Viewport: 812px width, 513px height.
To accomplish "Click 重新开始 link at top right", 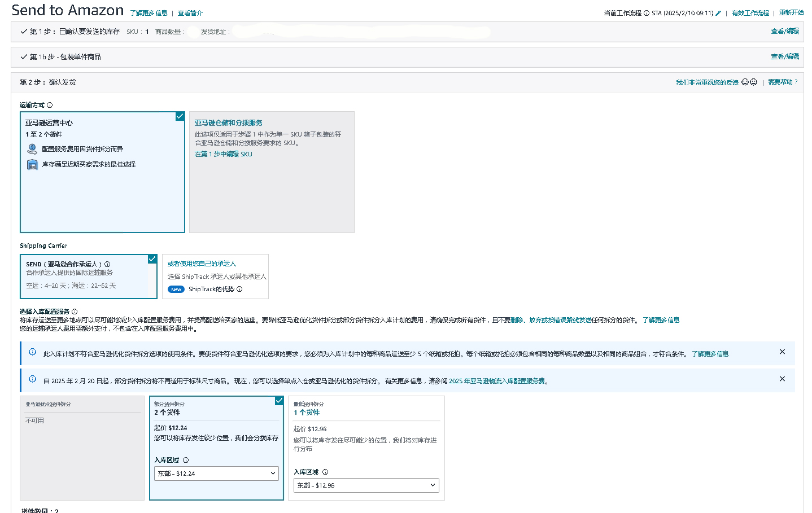I will point(792,12).
